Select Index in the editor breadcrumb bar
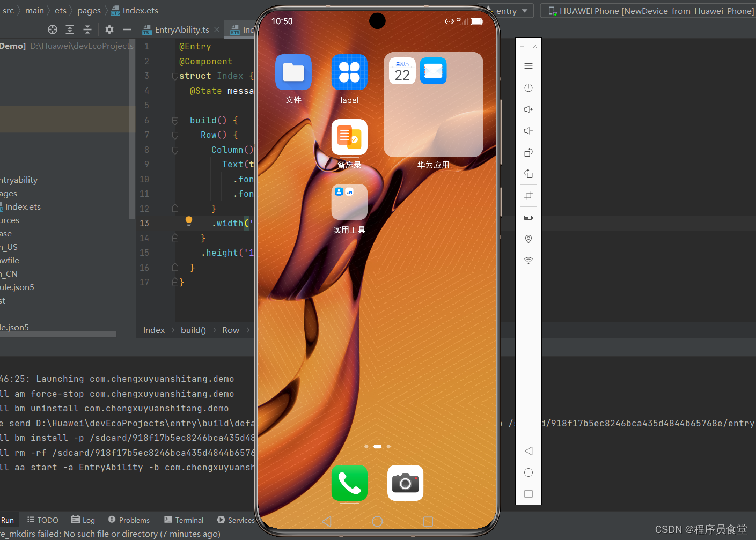 (x=153, y=330)
